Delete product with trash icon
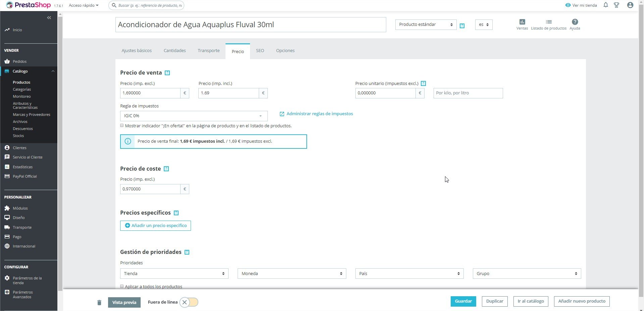The height and width of the screenshot is (311, 644). pyautogui.click(x=99, y=303)
